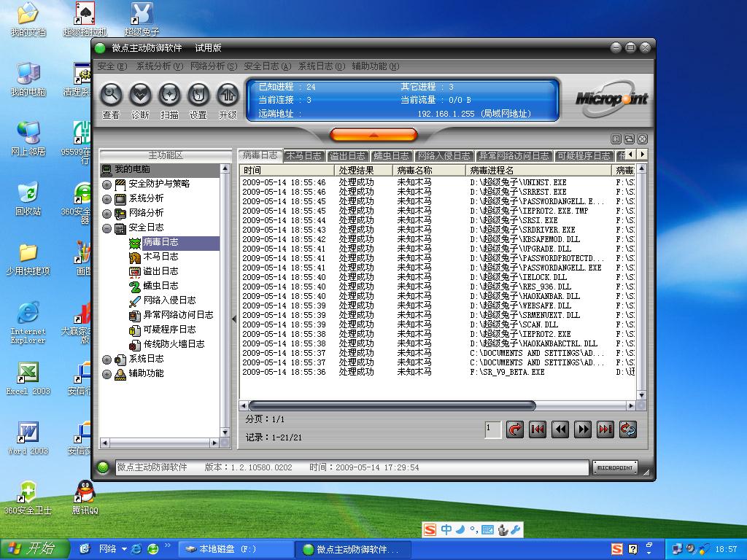This screenshot has height=560, width=747.
Task: Collapse the 安全日志 tree node
Action: click(x=107, y=228)
